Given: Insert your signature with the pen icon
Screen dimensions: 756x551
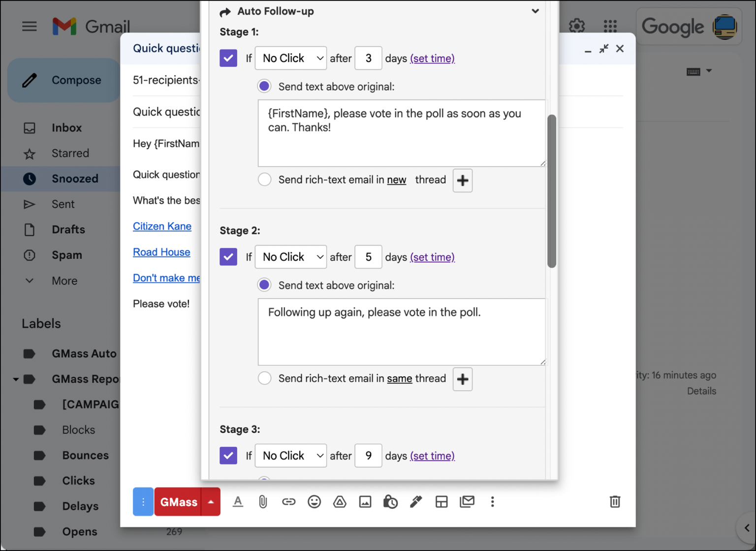Looking at the screenshot, I should point(416,501).
